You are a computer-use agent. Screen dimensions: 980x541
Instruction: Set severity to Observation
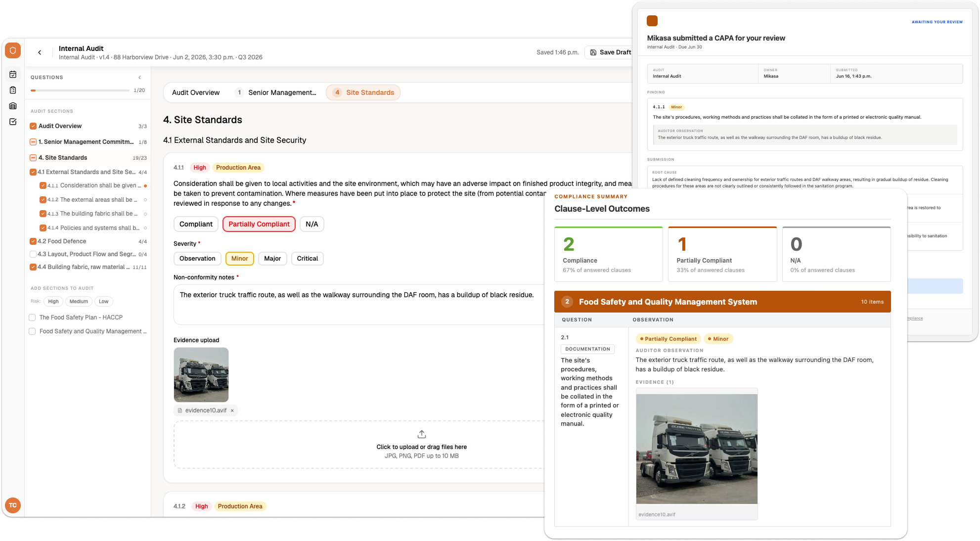click(197, 259)
